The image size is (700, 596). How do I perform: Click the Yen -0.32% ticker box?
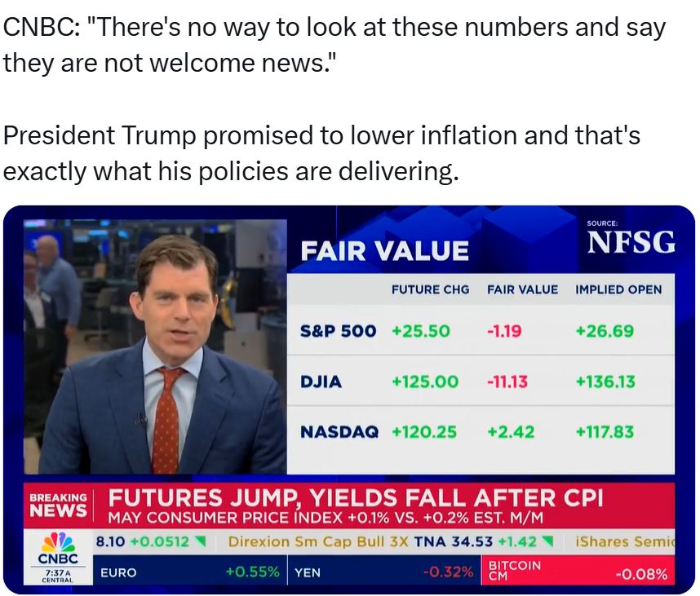click(385, 572)
